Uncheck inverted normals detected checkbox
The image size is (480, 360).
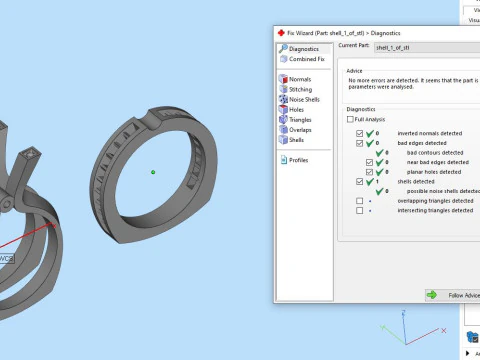pyautogui.click(x=359, y=133)
